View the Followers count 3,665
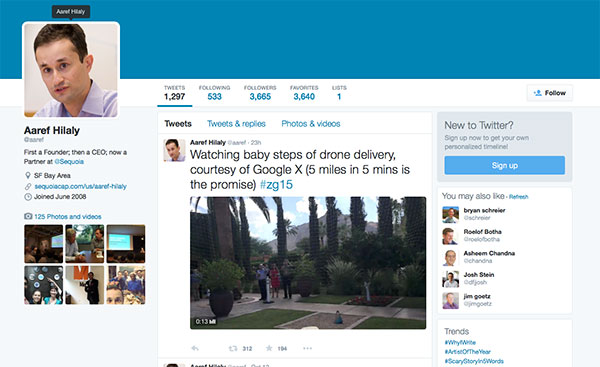Screen dimensions: 600x367 click(x=260, y=93)
